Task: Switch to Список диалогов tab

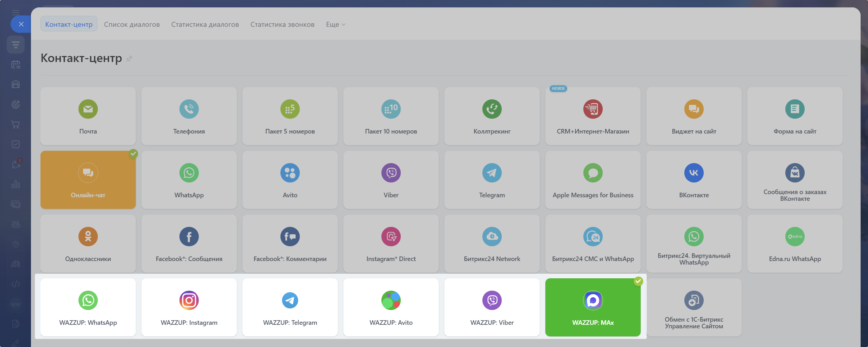Action: [x=132, y=24]
